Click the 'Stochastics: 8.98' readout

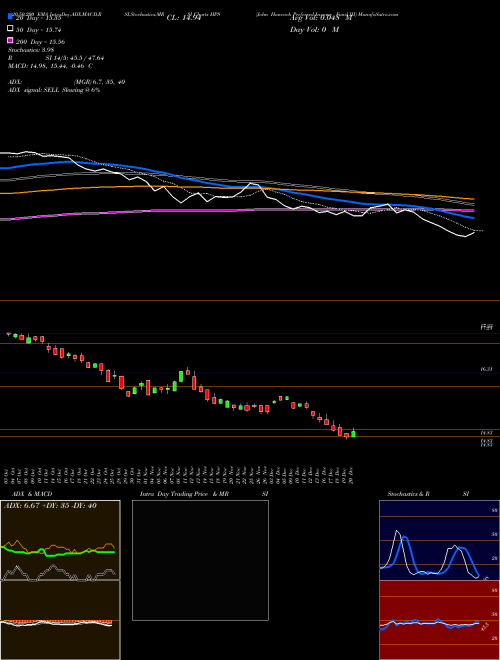click(31, 50)
